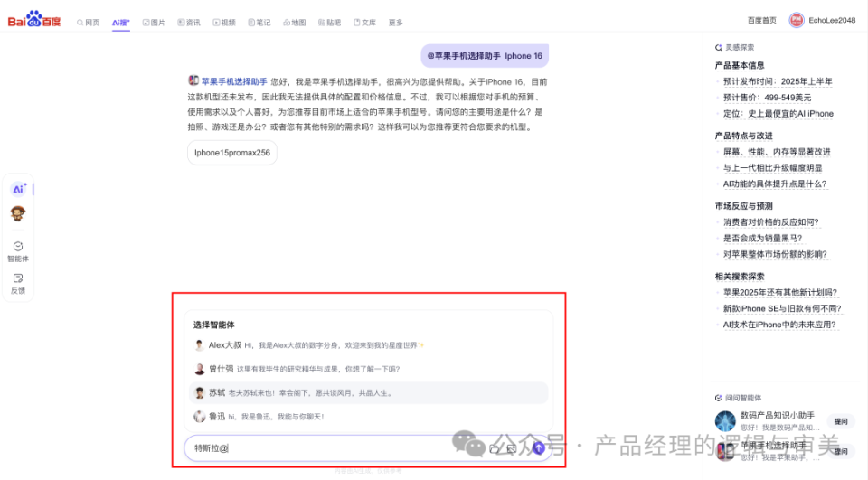The image size is (868, 480).
Task: Open 反馈 feedback in the sidebar
Action: (18, 284)
